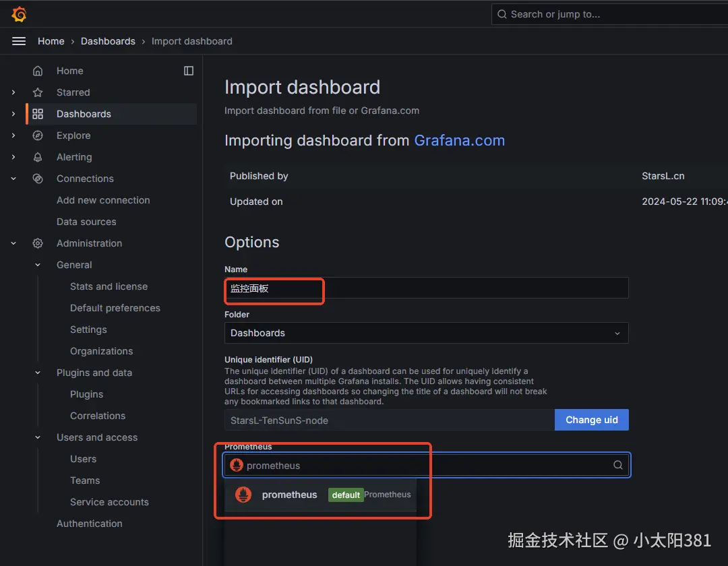The image size is (728, 566).
Task: Open General under Administration
Action: coord(74,265)
